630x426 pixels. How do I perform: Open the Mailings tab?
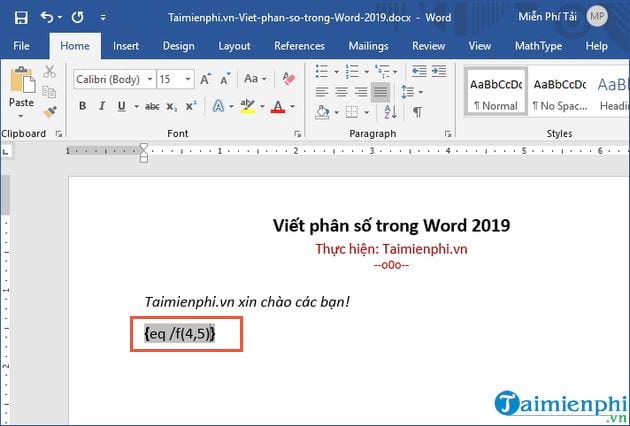[x=368, y=46]
